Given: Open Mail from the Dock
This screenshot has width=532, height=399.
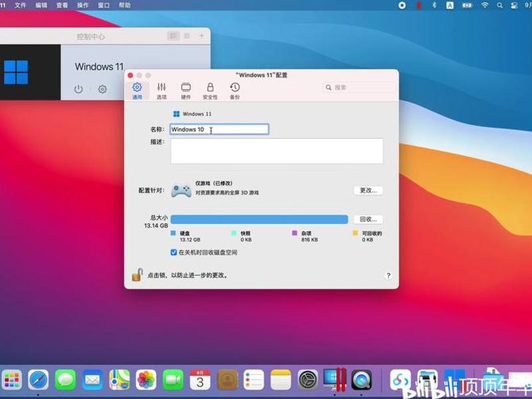Looking at the screenshot, I should (92, 380).
